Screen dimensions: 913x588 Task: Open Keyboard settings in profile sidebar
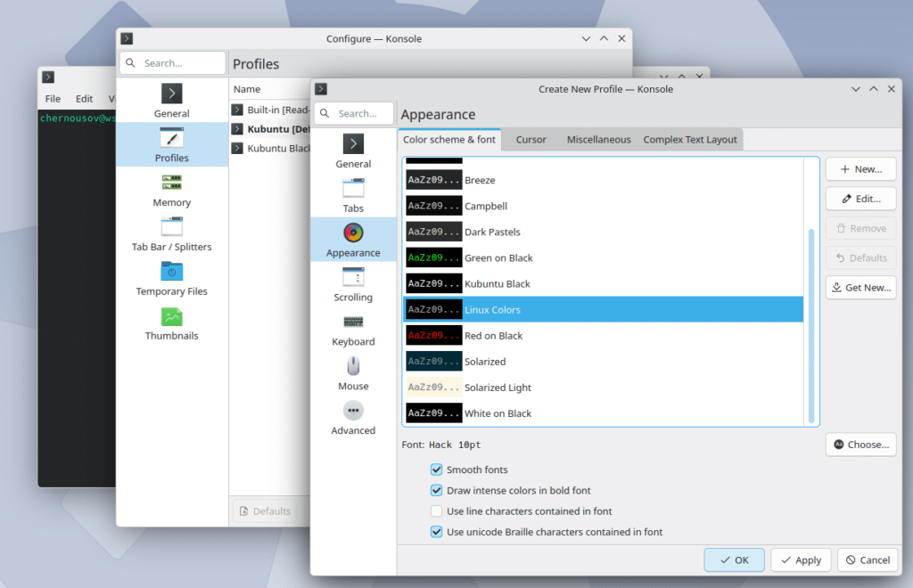[x=353, y=329]
